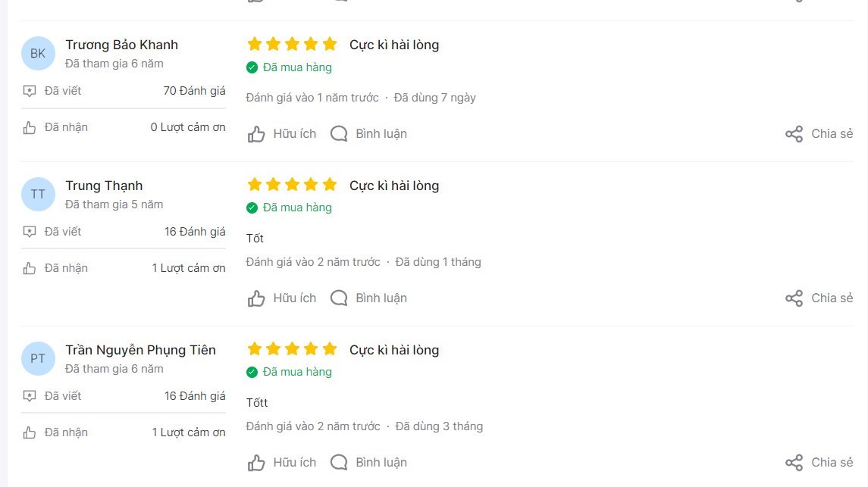Open reviewer name Trung Thạnh
The image size is (868, 487).
point(104,186)
